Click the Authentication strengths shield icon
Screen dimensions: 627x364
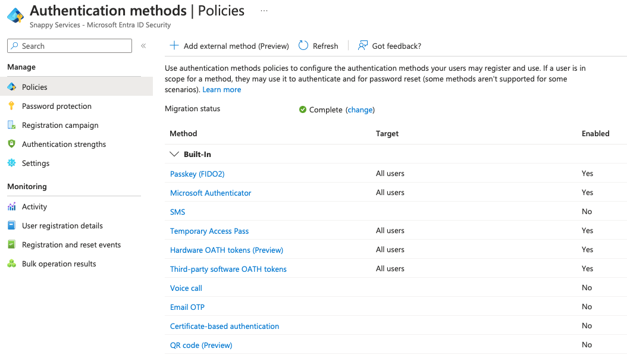click(11, 144)
